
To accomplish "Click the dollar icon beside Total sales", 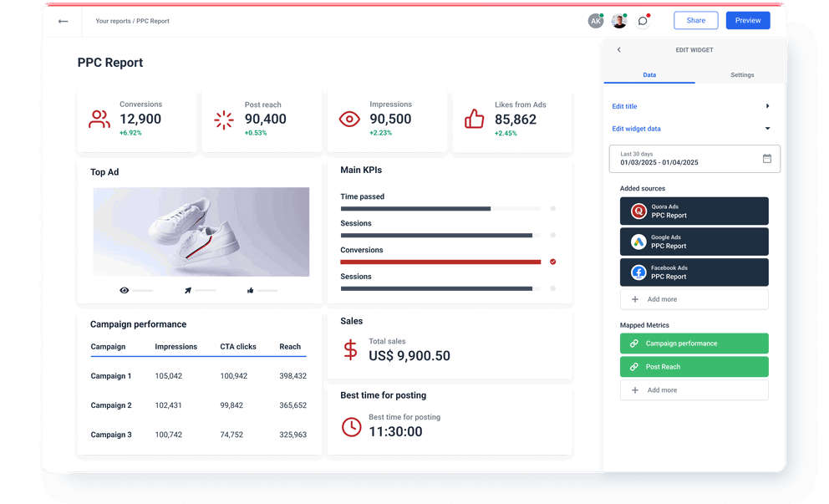I will 350,347.
